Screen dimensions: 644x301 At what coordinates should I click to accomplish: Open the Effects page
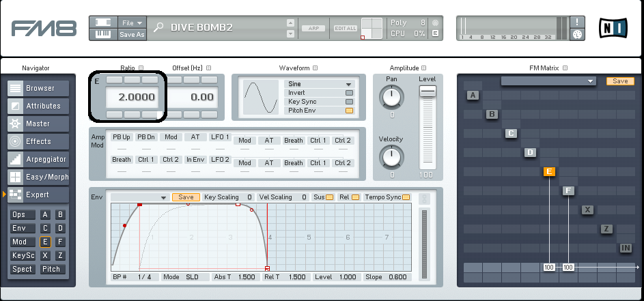point(38,141)
